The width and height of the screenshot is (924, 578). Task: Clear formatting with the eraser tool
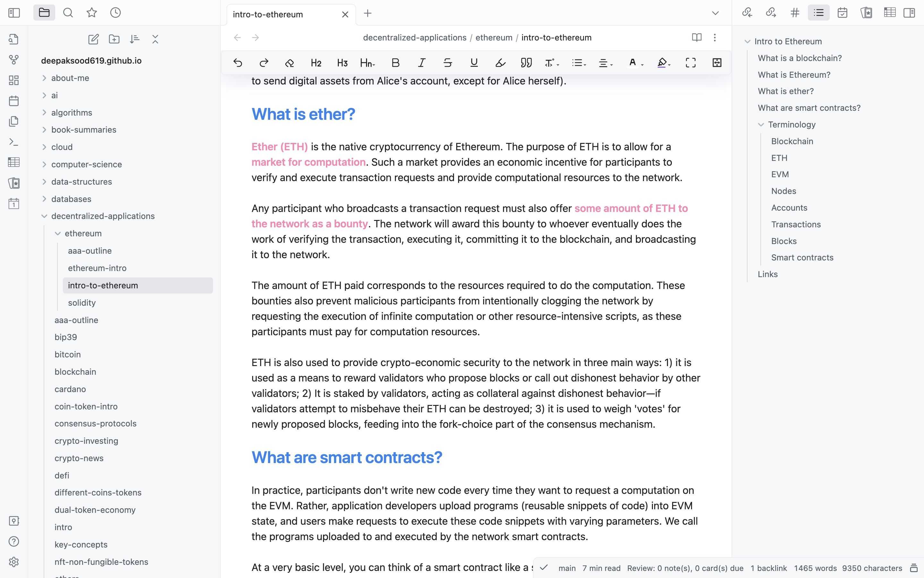click(x=290, y=63)
